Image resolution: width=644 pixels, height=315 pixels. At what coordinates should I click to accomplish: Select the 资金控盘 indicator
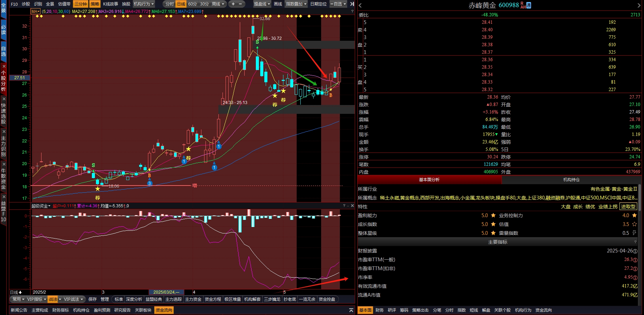click(x=327, y=299)
